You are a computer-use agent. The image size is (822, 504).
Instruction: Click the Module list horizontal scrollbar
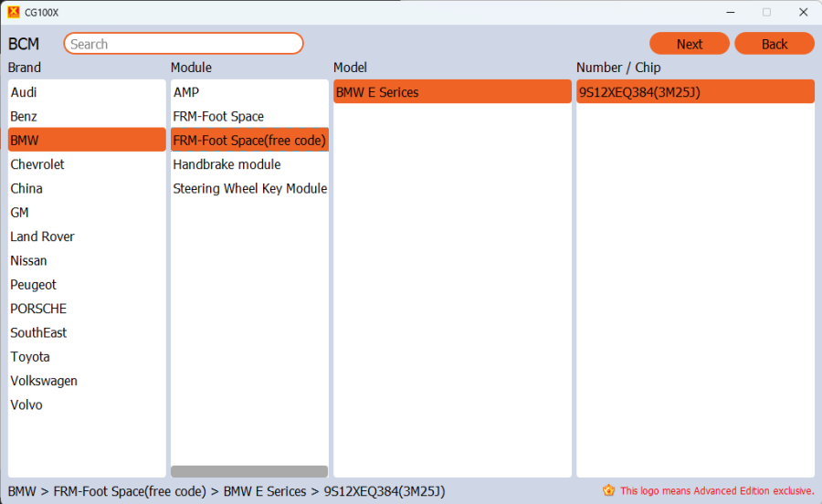coord(248,471)
